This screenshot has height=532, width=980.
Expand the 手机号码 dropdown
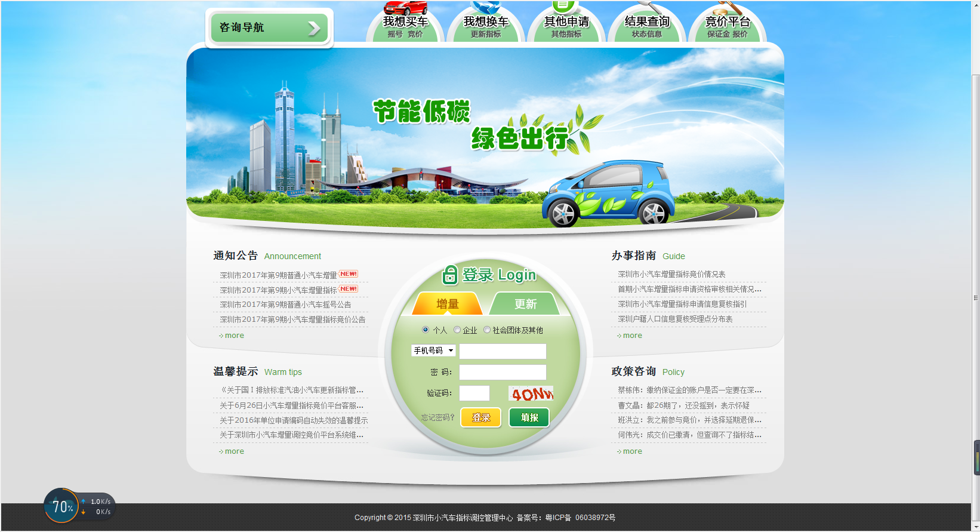point(433,350)
